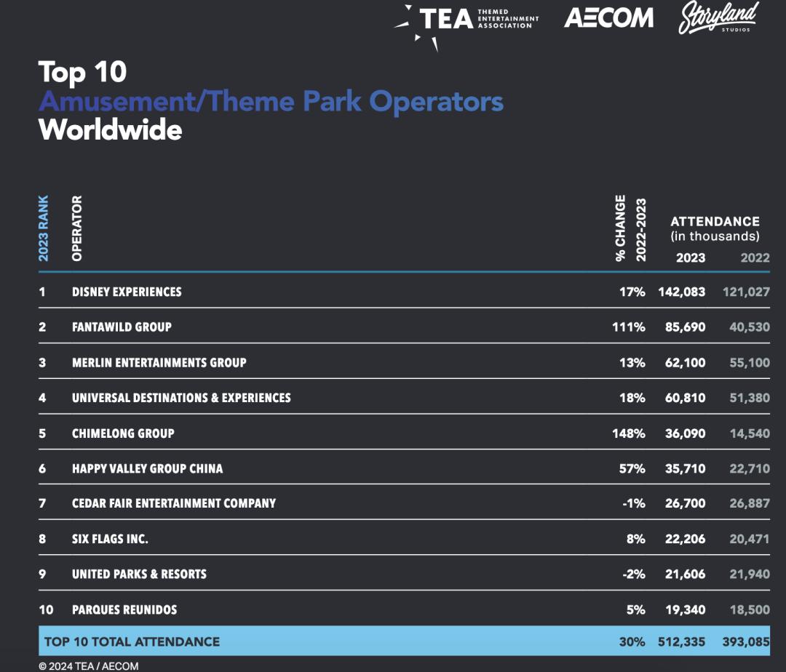Click the % CHANGE 2022-2023 column header
This screenshot has height=672, width=786.
click(630, 228)
